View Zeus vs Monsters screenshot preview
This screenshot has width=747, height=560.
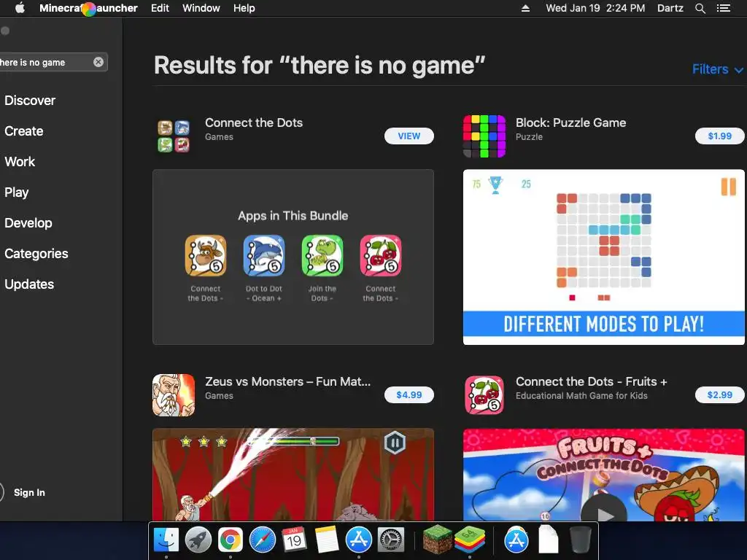293,474
